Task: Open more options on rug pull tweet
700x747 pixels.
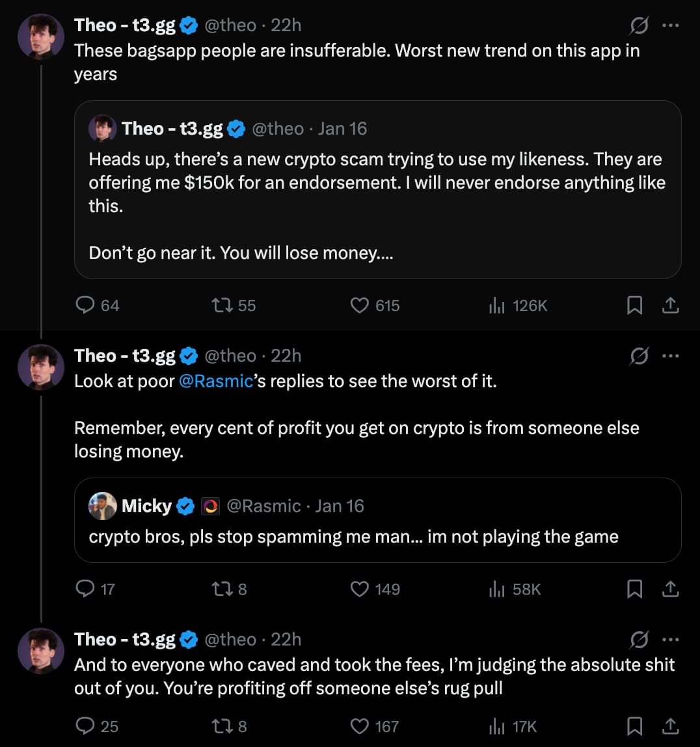Action: pyautogui.click(x=670, y=640)
